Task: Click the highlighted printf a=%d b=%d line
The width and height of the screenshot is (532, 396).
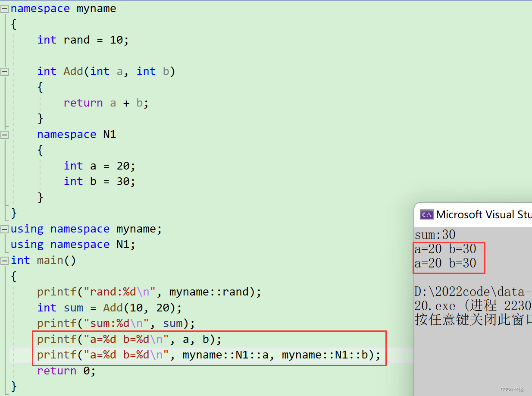Action: coord(129,339)
